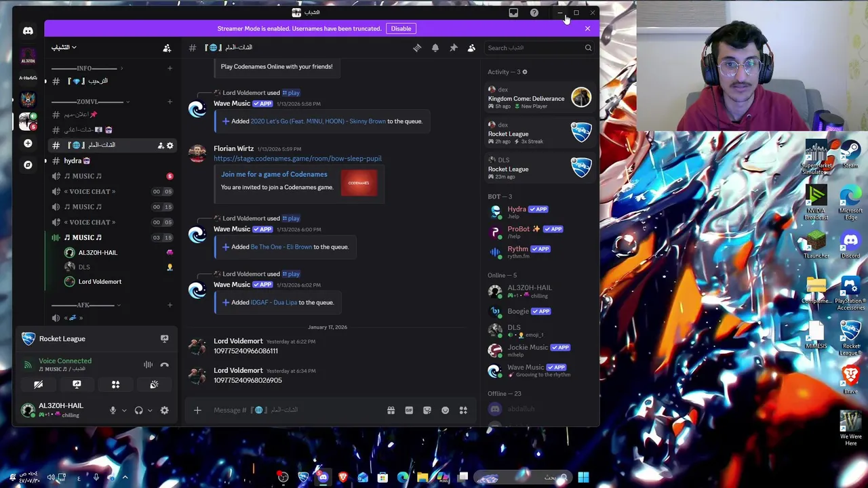Viewport: 868px width, 488px height.
Task: Send a gift icon in message bar
Action: [x=391, y=410]
